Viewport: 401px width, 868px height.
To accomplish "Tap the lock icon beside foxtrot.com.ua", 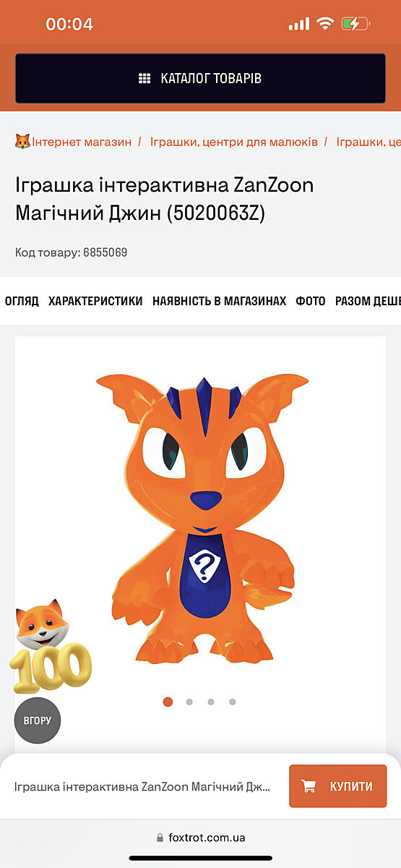I will point(160,838).
